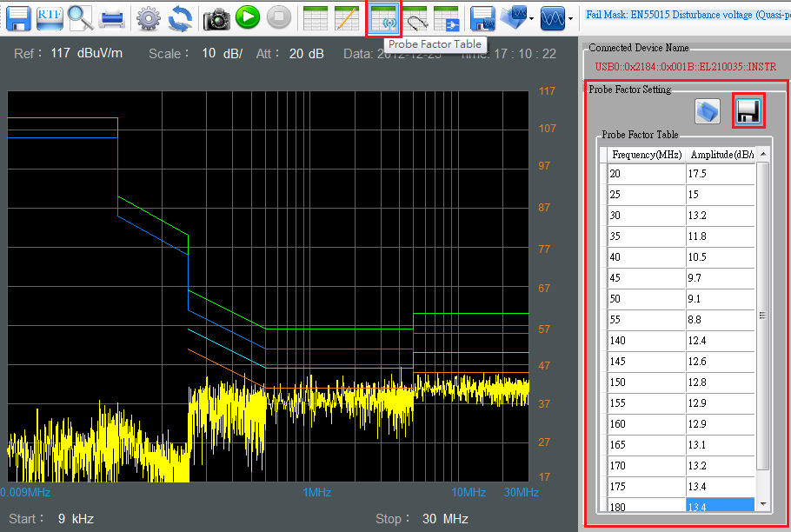This screenshot has width=791, height=532.
Task: Click the table scrollbar up arrow
Action: 763,154
